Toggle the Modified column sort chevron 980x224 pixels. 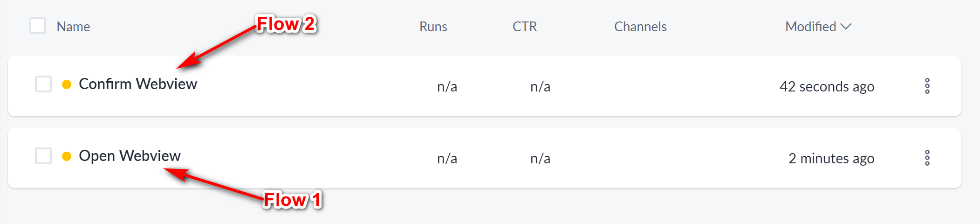846,27
